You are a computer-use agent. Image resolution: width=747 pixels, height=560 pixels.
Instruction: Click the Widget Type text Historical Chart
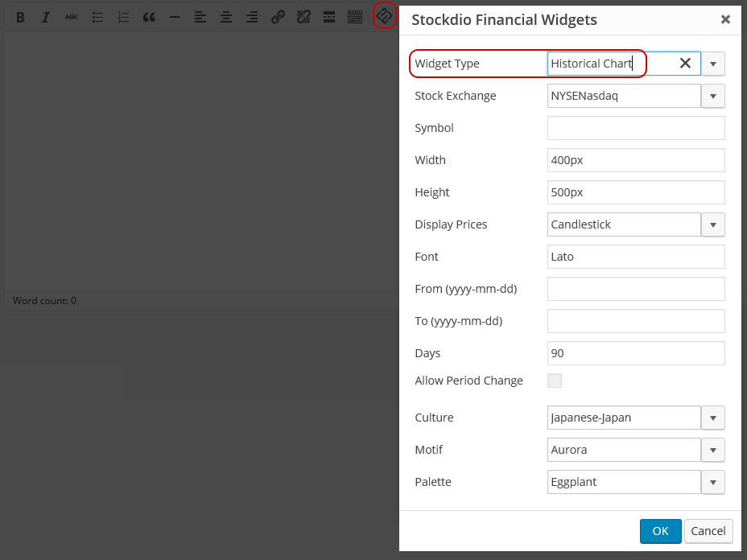click(591, 64)
